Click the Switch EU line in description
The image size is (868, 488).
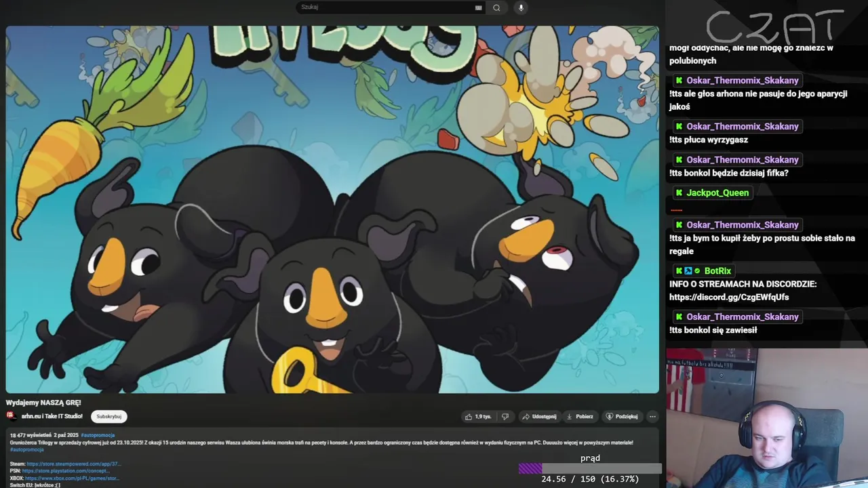pyautogui.click(x=35, y=485)
